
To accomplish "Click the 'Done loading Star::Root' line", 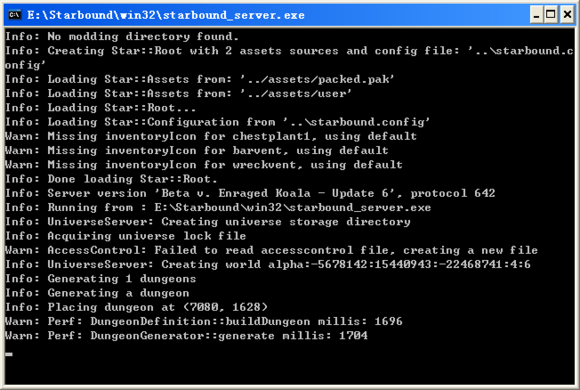I will (x=111, y=179).
